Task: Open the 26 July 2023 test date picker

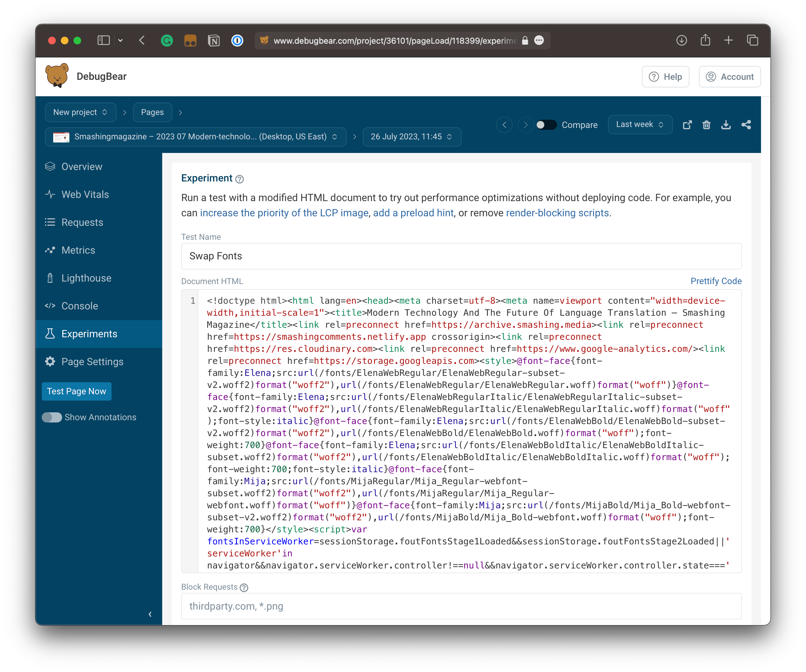Action: pos(412,136)
